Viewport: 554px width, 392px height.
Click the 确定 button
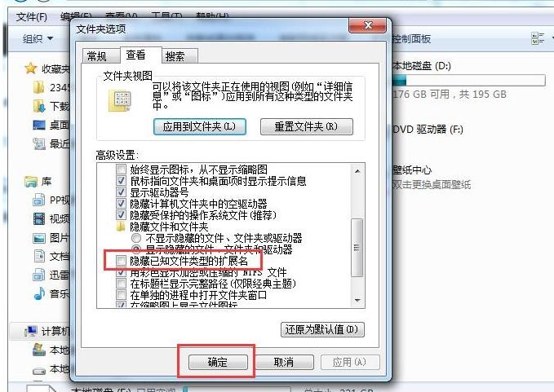click(x=218, y=362)
